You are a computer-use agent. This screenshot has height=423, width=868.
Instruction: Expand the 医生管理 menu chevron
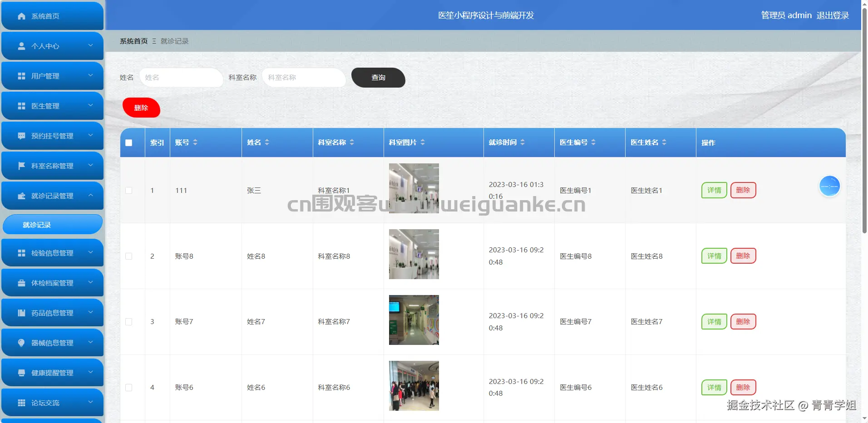tap(90, 105)
